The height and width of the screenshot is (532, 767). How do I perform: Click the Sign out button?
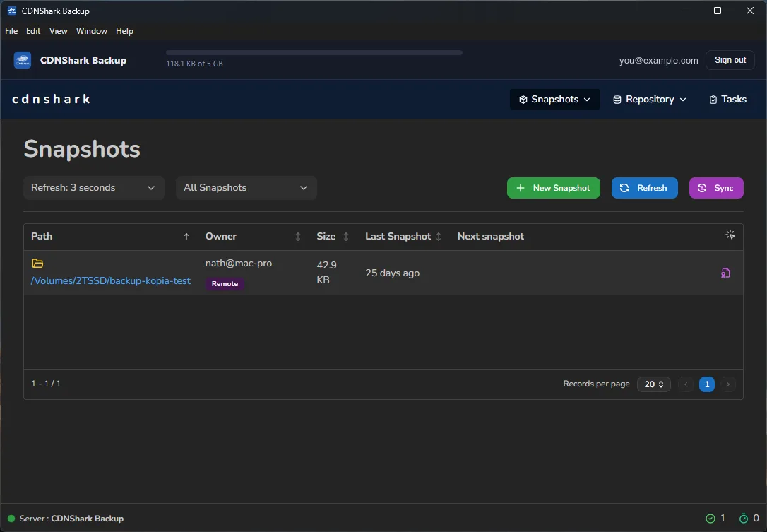tap(730, 60)
